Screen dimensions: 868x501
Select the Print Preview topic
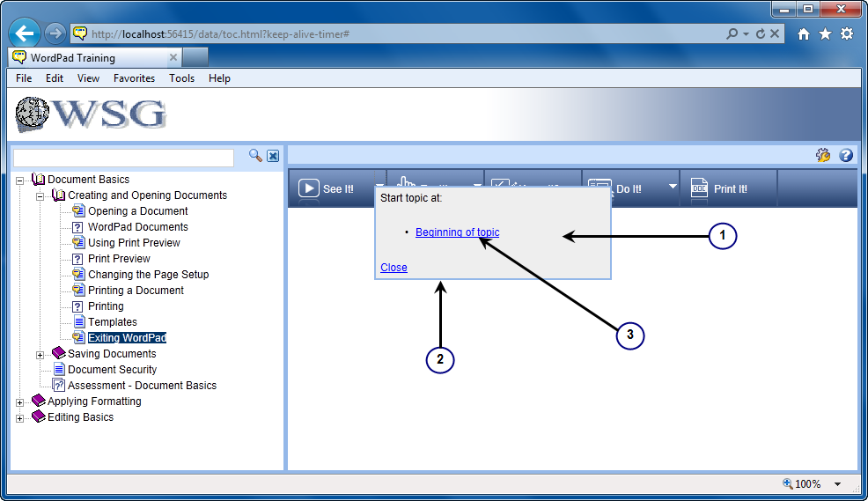click(119, 259)
